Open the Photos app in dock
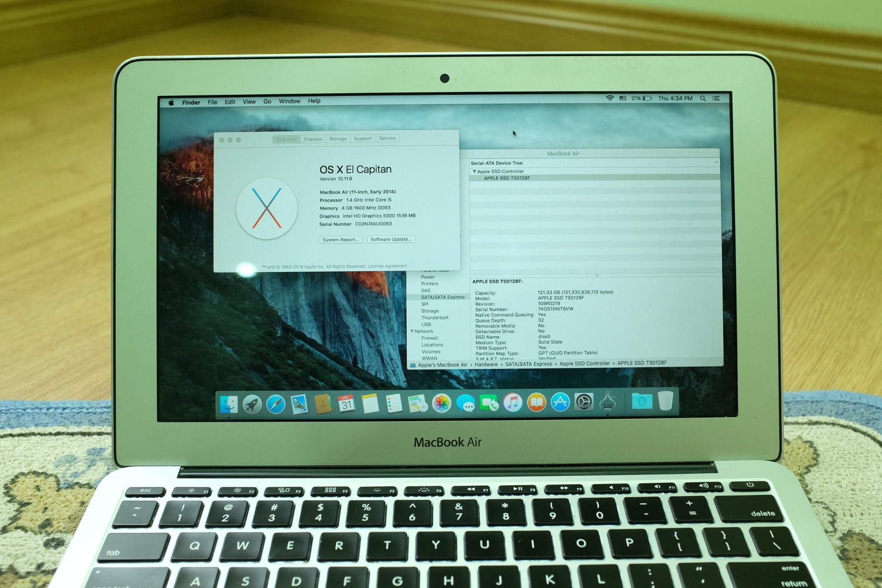 pos(441,403)
